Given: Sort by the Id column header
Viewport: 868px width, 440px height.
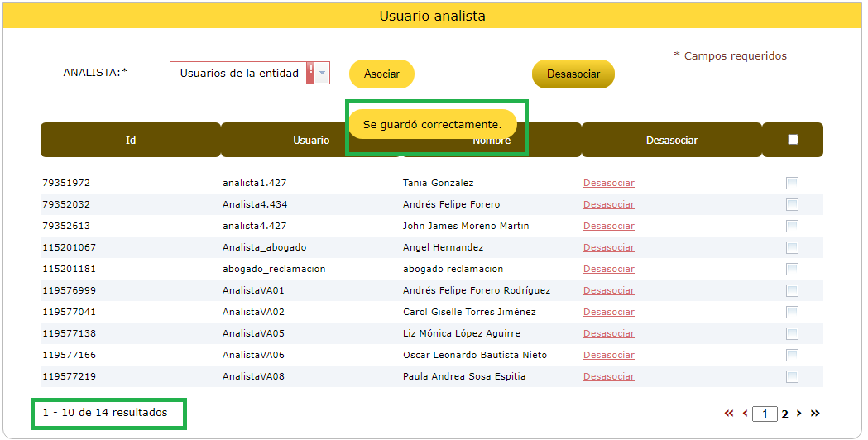Looking at the screenshot, I should point(131,141).
